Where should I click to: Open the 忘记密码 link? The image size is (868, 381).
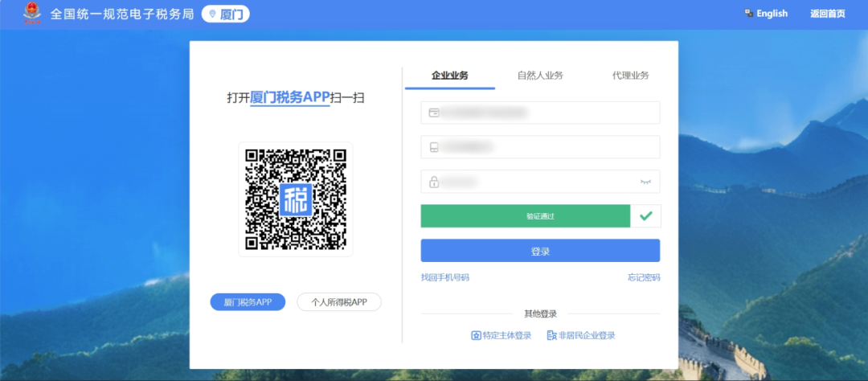click(x=644, y=277)
